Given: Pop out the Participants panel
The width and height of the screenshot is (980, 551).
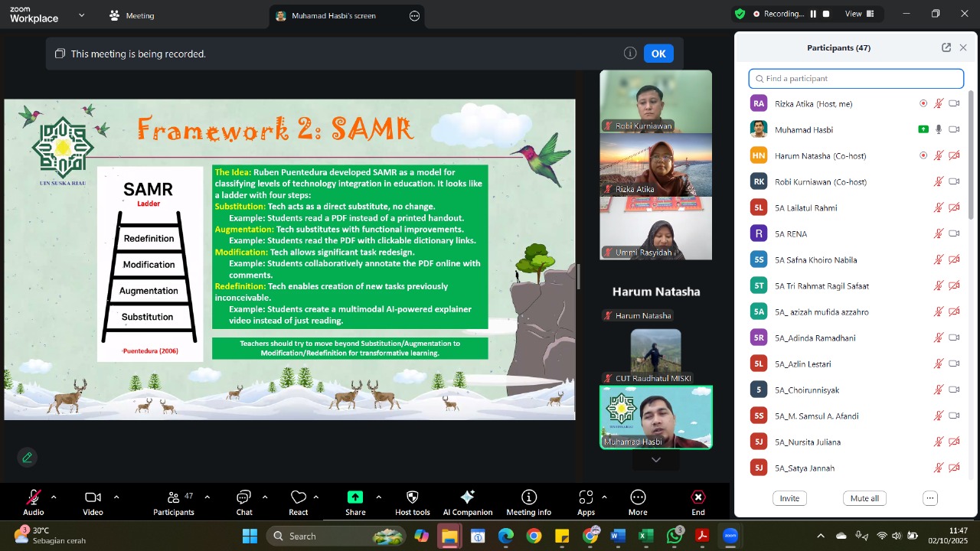Looking at the screenshot, I should click(946, 47).
